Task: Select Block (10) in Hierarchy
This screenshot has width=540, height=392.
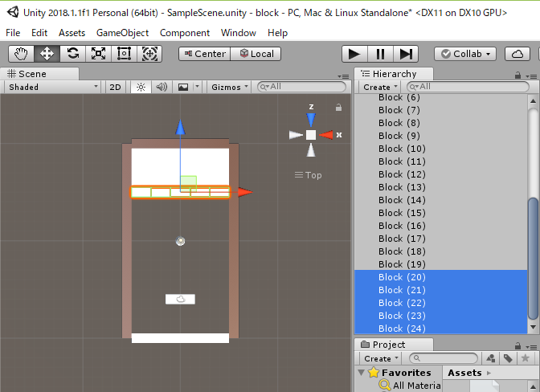Action: 441,149
